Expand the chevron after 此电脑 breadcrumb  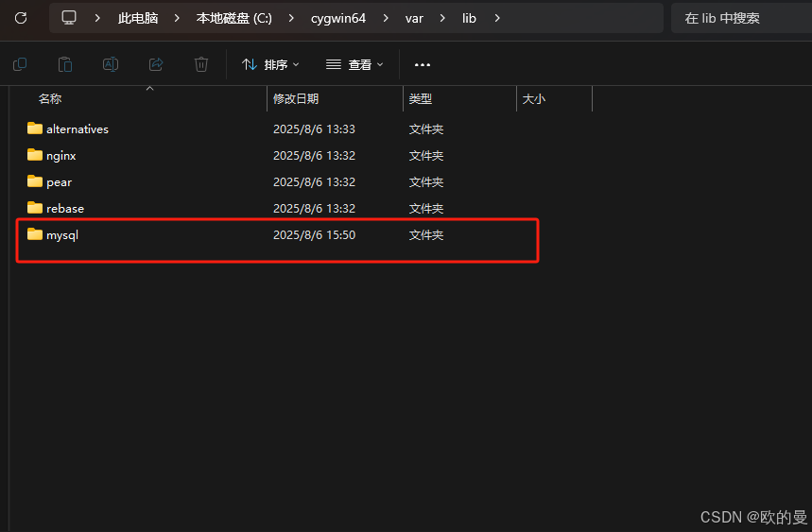[x=177, y=18]
